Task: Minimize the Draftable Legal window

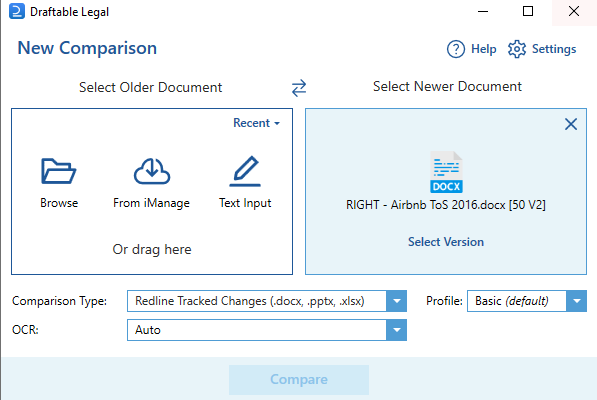Action: (x=483, y=11)
